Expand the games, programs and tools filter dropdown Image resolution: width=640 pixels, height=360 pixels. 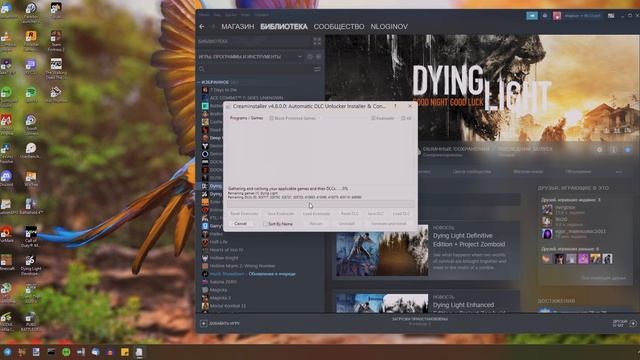coord(300,57)
